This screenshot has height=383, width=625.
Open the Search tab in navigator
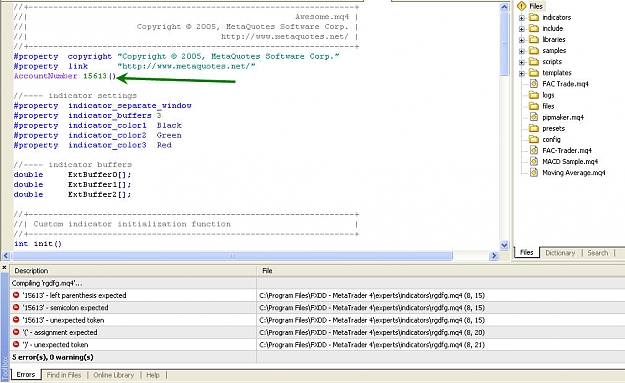point(597,253)
